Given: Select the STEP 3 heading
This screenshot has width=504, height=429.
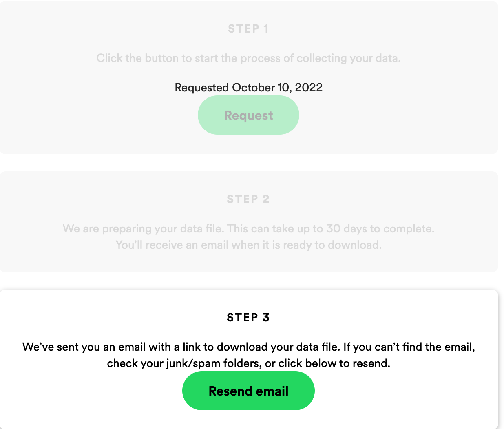Looking at the screenshot, I should (x=248, y=318).
